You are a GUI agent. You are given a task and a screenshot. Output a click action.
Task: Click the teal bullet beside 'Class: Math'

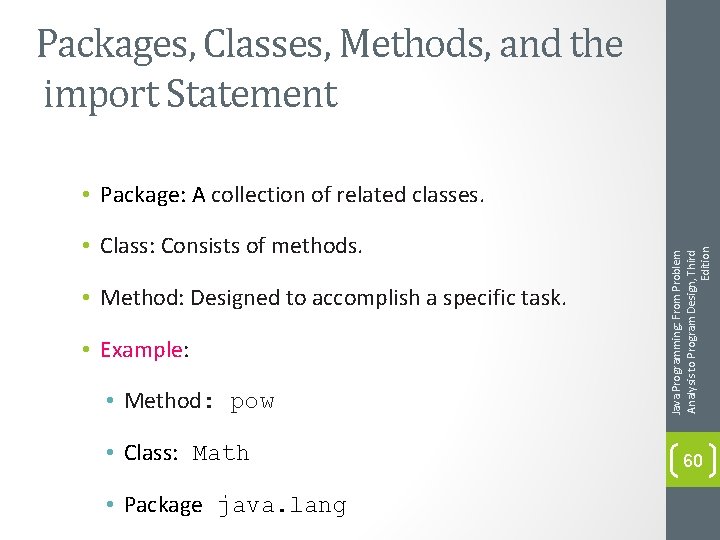coord(110,452)
